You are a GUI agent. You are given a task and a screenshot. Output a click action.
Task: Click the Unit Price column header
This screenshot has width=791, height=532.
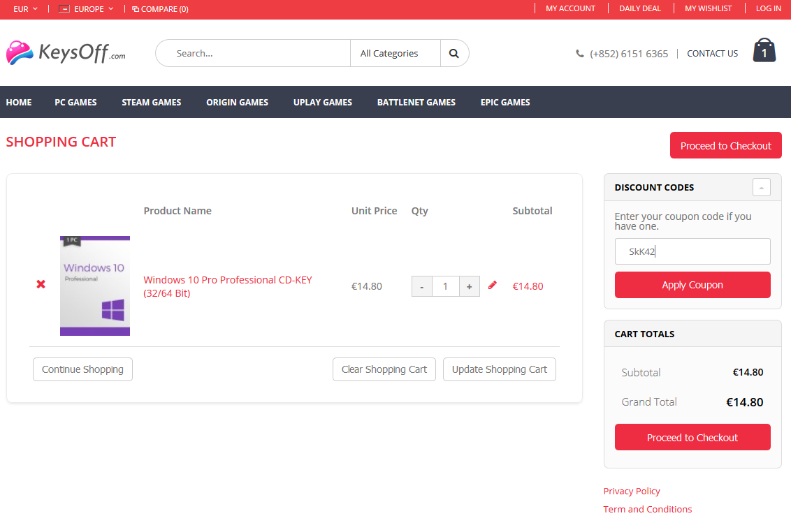[x=375, y=211]
